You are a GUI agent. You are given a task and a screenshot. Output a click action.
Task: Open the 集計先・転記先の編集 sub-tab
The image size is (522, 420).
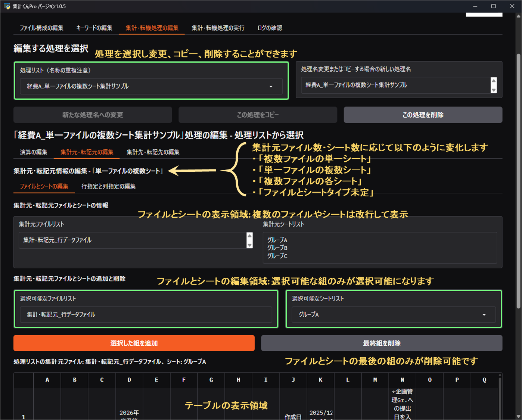point(153,152)
